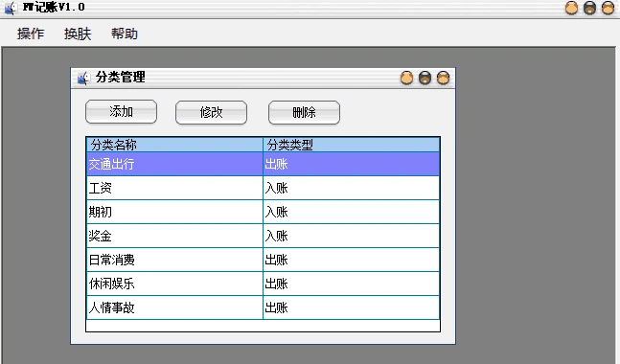Image resolution: width=620 pixels, height=364 pixels.
Task: Select the 奖金 category row
Action: (x=263, y=236)
